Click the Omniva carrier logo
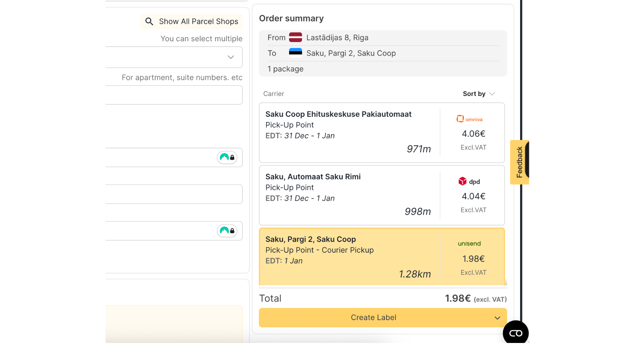Viewport: 644px width, 349px height. 469,119
